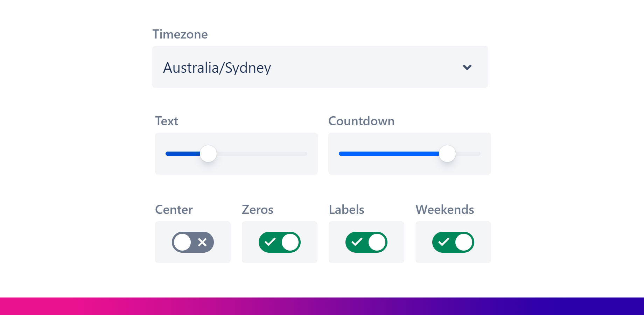Screen dimensions: 644x315
Task: Click the Countdown label text
Action: [361, 121]
